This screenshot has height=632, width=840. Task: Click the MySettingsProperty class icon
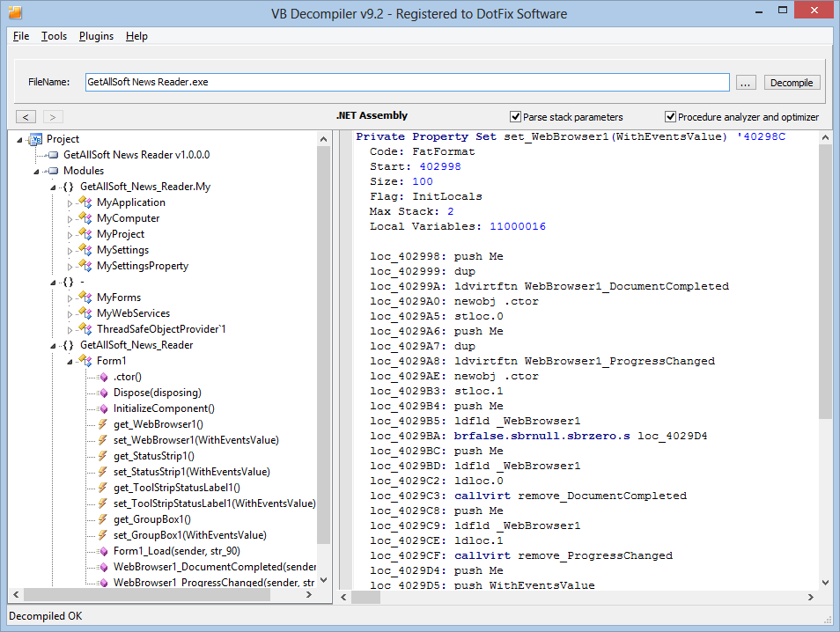point(85,266)
